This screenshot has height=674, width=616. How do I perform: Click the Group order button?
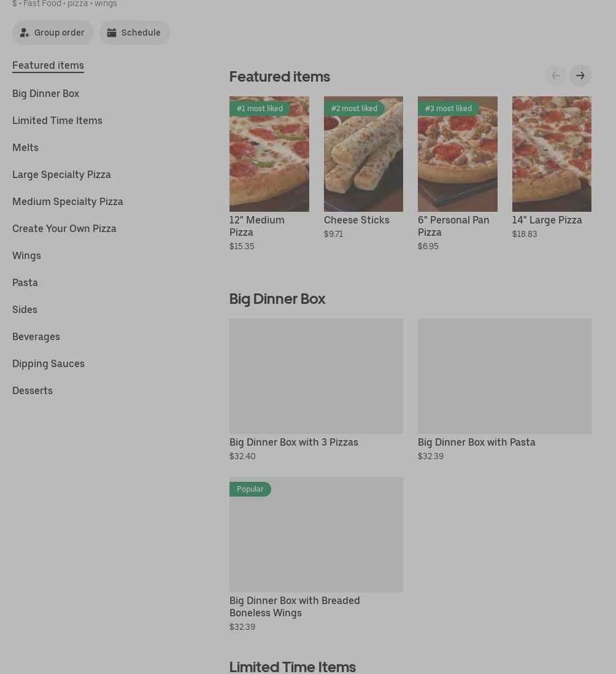[53, 33]
